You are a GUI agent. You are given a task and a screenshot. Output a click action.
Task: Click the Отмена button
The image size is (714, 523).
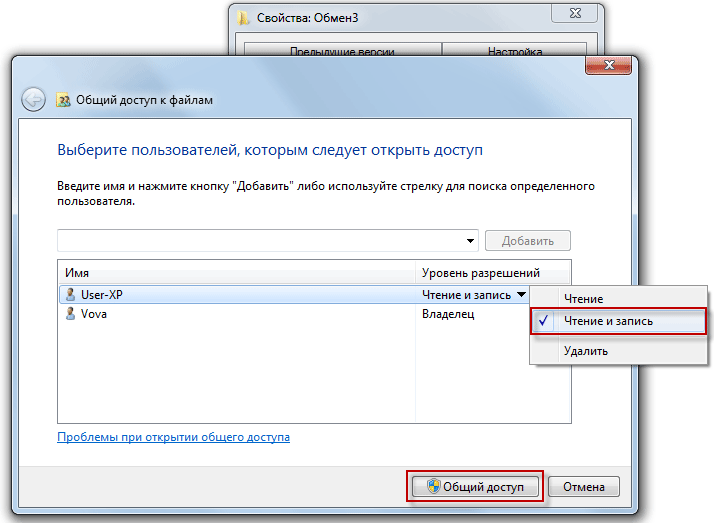(x=584, y=487)
